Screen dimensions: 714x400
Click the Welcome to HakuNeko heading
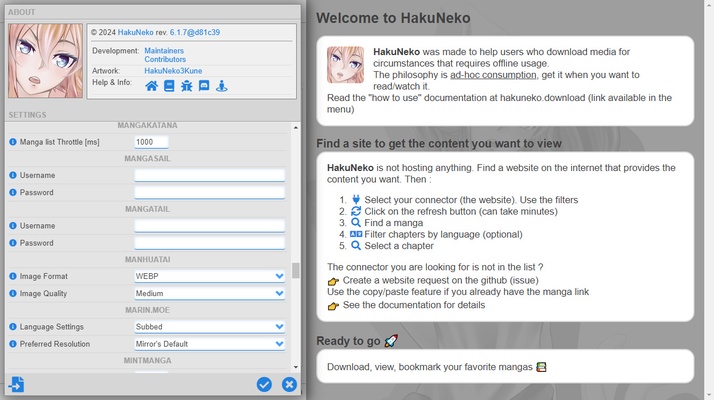(393, 18)
